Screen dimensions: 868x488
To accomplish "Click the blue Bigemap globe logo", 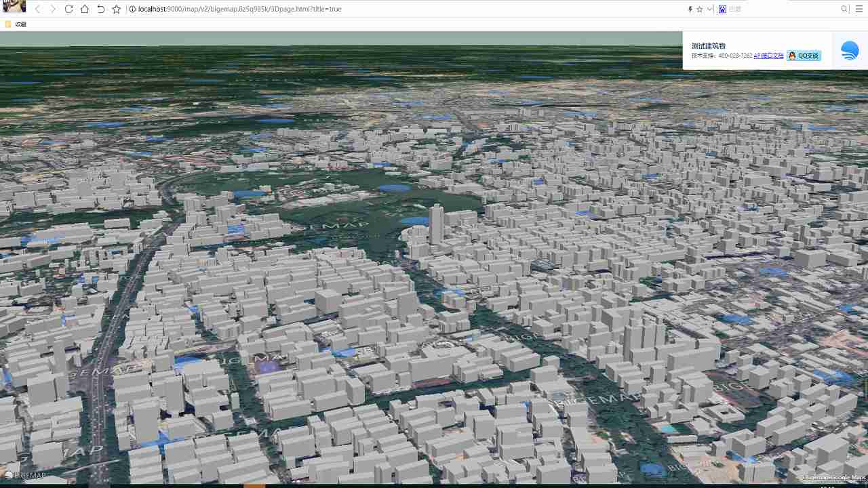I will coord(850,51).
